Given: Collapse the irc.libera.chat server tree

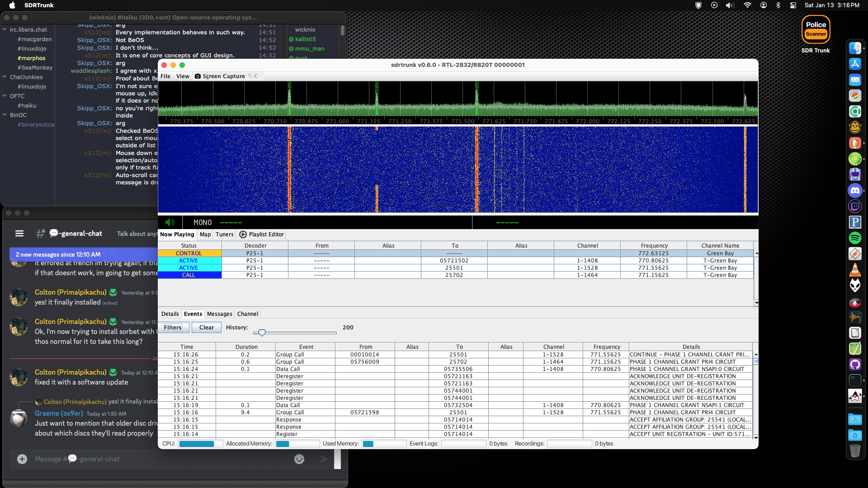Looking at the screenshot, I should 5,30.
